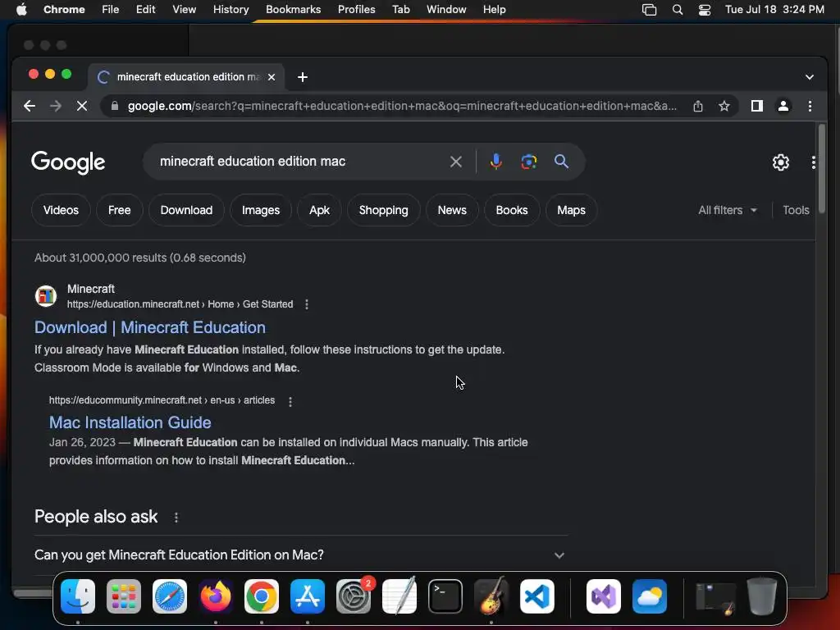Open the File menu

click(x=111, y=10)
